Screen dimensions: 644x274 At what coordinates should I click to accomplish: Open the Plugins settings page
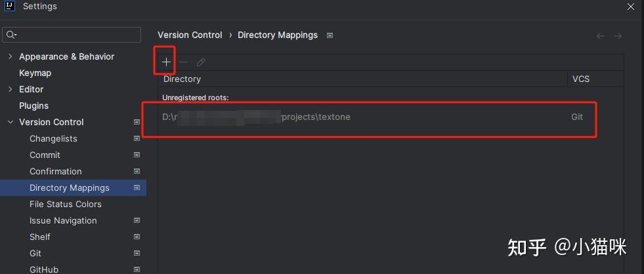(x=33, y=106)
